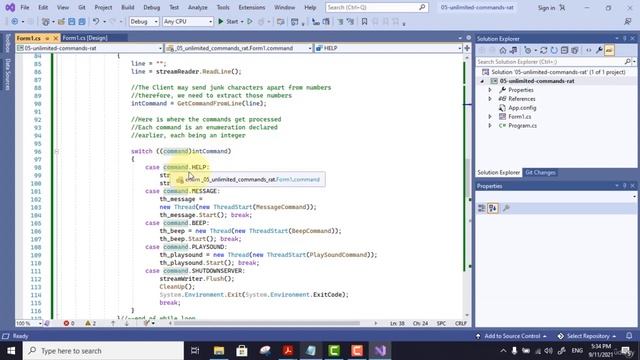Open the Build menu
The image size is (640, 360).
coord(128,8)
